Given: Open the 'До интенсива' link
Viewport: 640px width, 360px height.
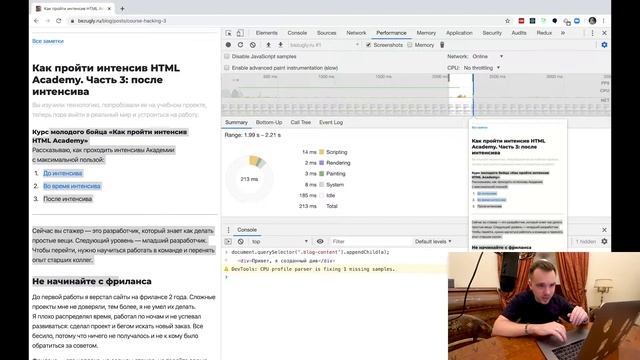Looking at the screenshot, I should point(62,173).
